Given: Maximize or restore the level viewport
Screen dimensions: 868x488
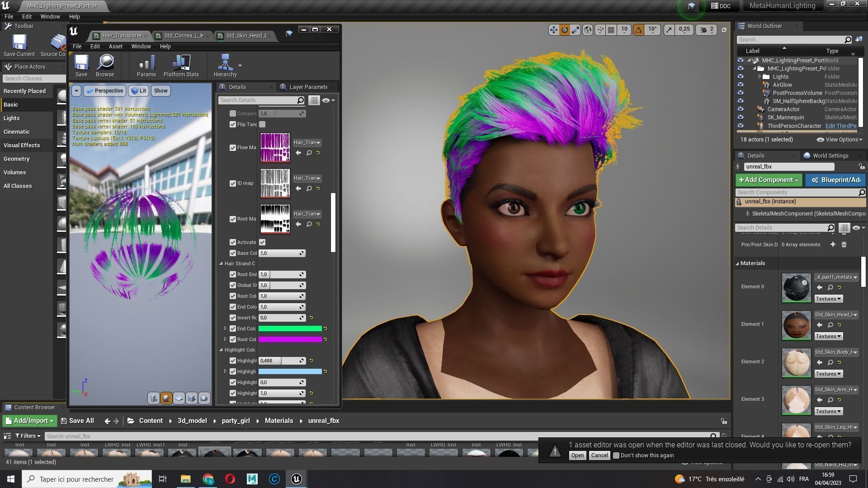Looking at the screenshot, I should coord(724,30).
